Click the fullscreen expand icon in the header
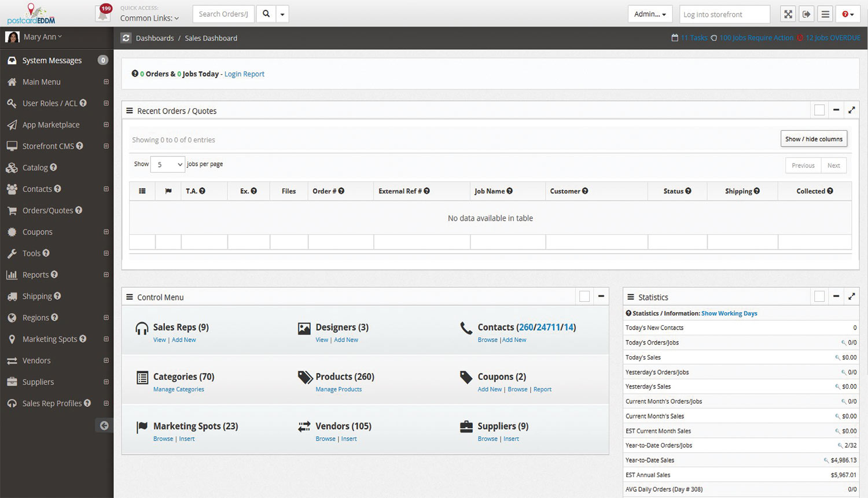This screenshot has width=868, height=498. 788,13
